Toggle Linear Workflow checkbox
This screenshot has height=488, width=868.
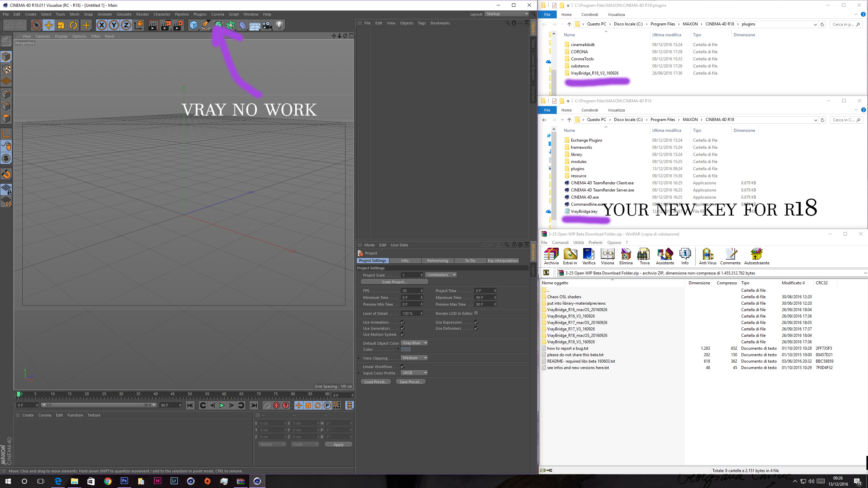[402, 366]
